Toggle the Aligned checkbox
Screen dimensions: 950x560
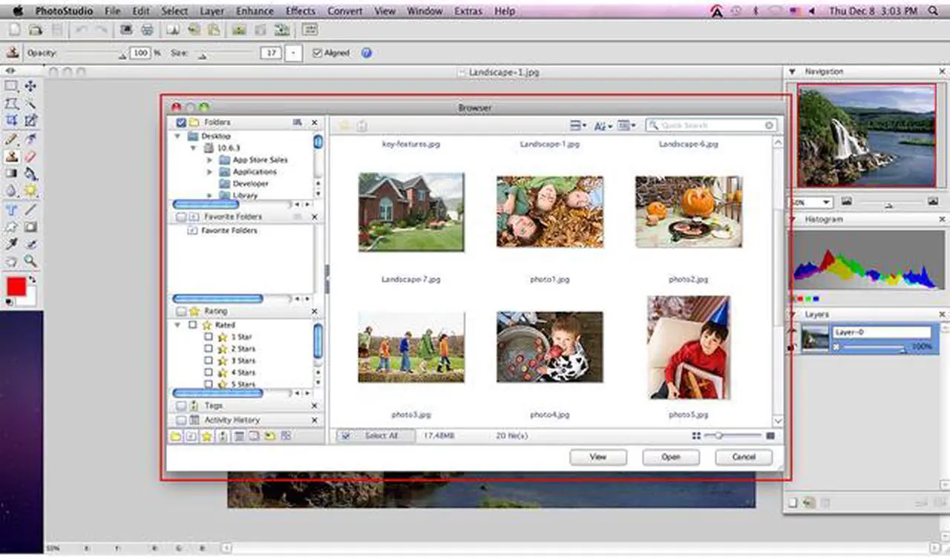coord(318,53)
